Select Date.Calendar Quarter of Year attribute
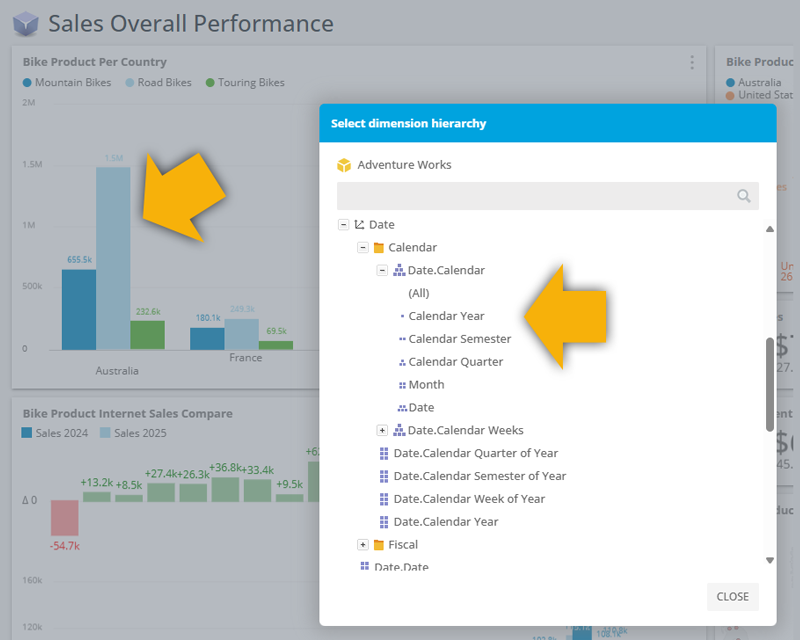Image resolution: width=800 pixels, height=640 pixels. 475,453
